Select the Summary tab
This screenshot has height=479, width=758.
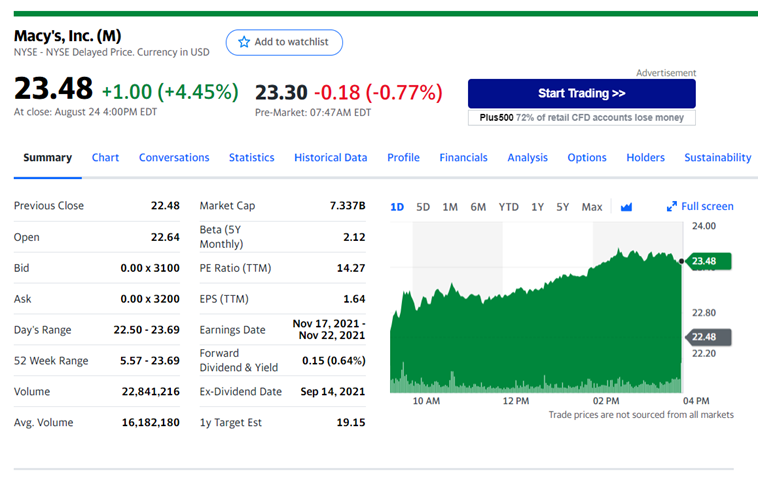(47, 158)
